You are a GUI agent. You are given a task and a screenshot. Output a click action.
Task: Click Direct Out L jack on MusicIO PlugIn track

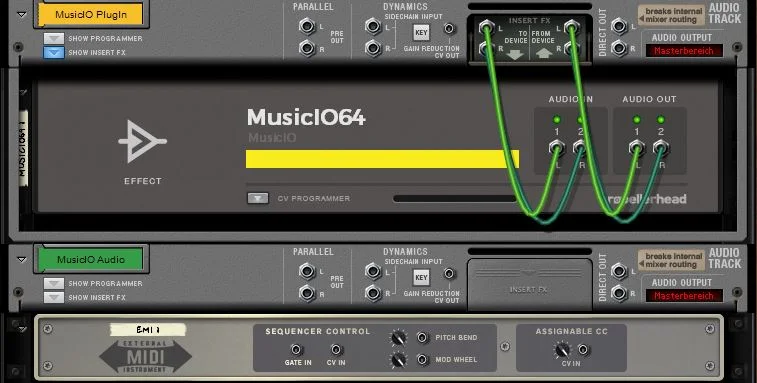(x=618, y=26)
